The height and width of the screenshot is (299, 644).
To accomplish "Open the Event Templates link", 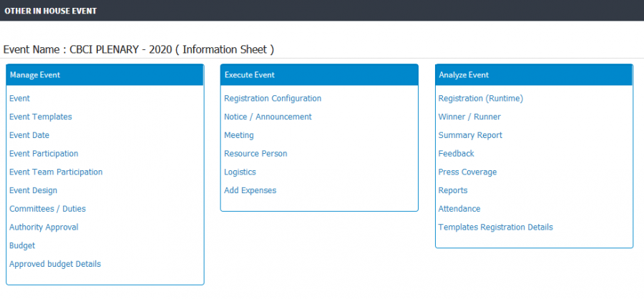I will coord(41,117).
